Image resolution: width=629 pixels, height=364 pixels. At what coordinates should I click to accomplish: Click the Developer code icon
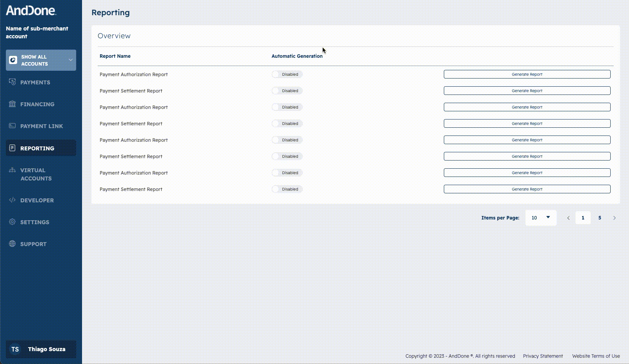click(x=13, y=200)
